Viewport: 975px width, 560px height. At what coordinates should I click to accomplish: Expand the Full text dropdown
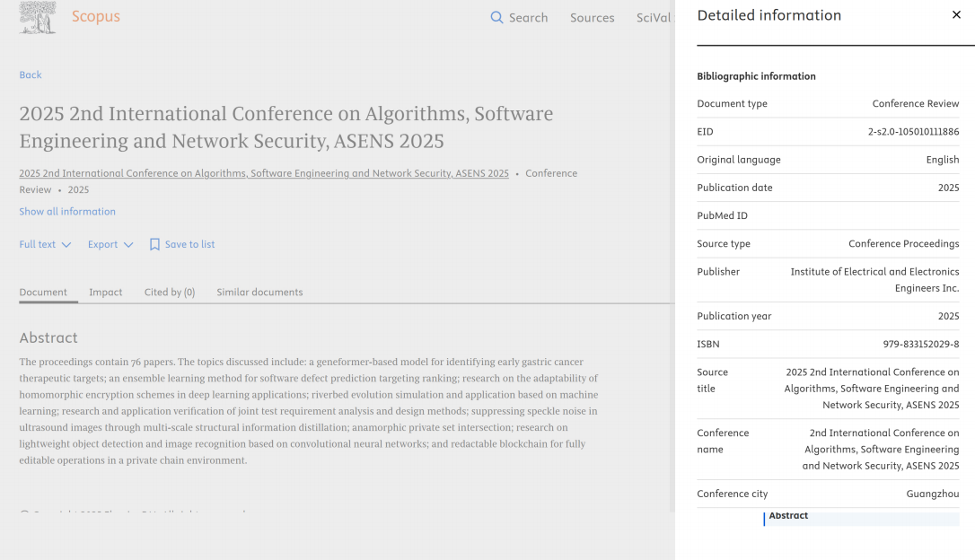45,244
